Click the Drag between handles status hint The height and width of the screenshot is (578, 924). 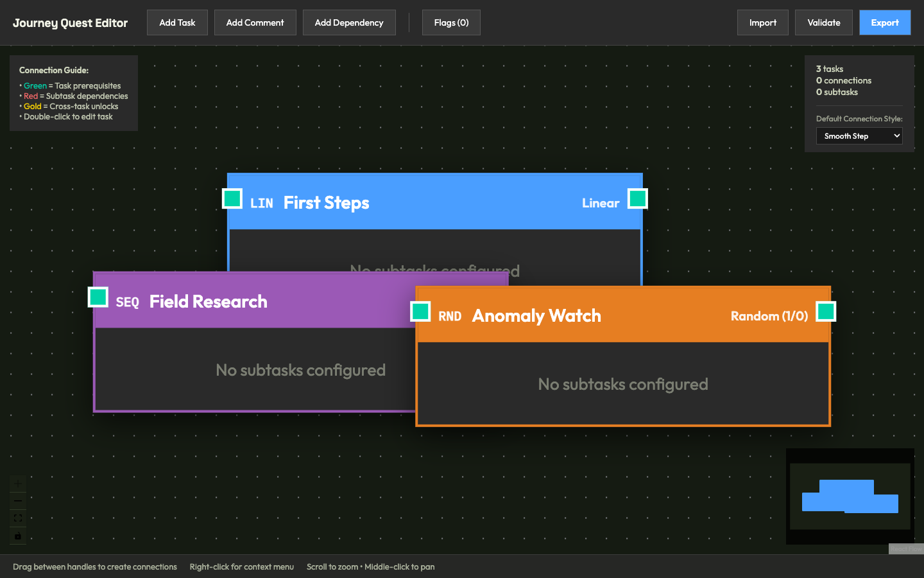(95, 566)
